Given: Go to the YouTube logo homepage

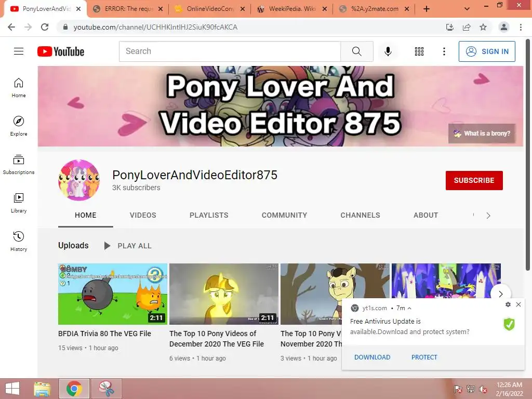Looking at the screenshot, I should [61, 51].
